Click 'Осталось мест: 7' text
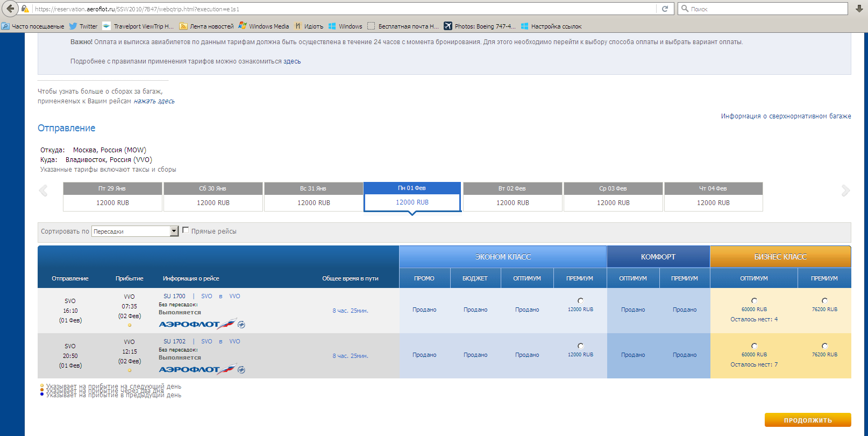The image size is (868, 436). click(754, 364)
